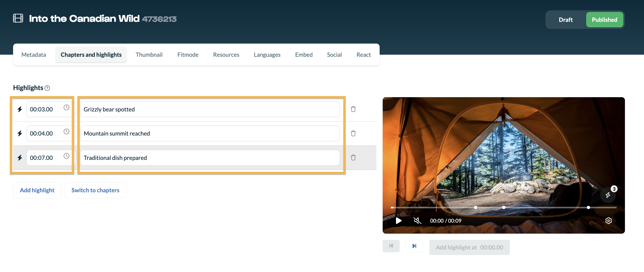Delete the Traditional dish prepared highlight
Screen dimensions: 644x272
[353, 158]
